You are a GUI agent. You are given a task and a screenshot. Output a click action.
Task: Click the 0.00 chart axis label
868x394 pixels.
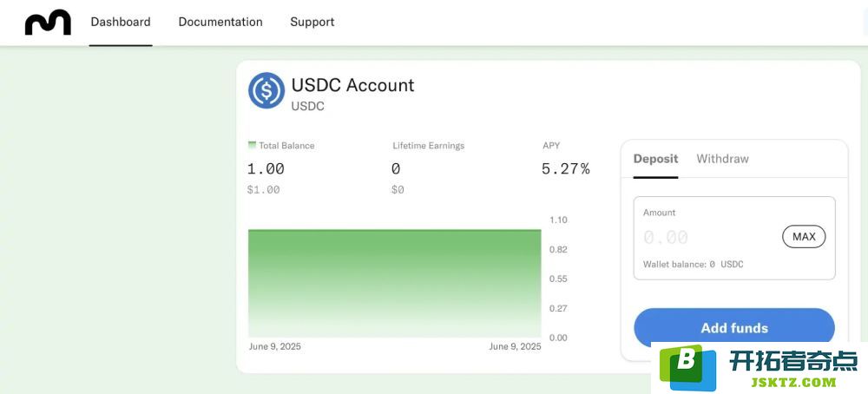pyautogui.click(x=558, y=338)
